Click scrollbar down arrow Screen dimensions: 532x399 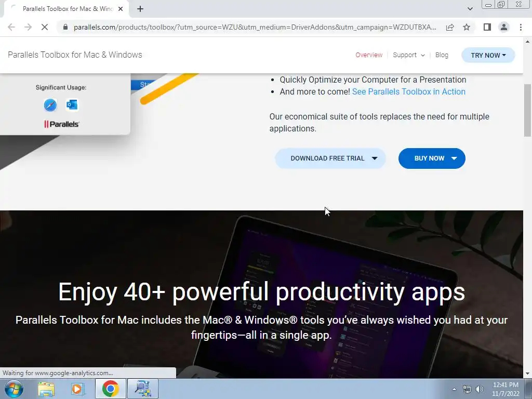[527, 374]
